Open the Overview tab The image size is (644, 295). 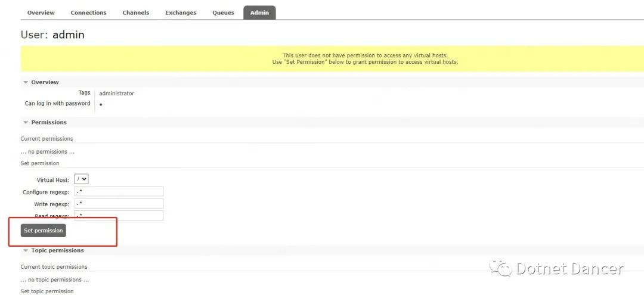41,13
